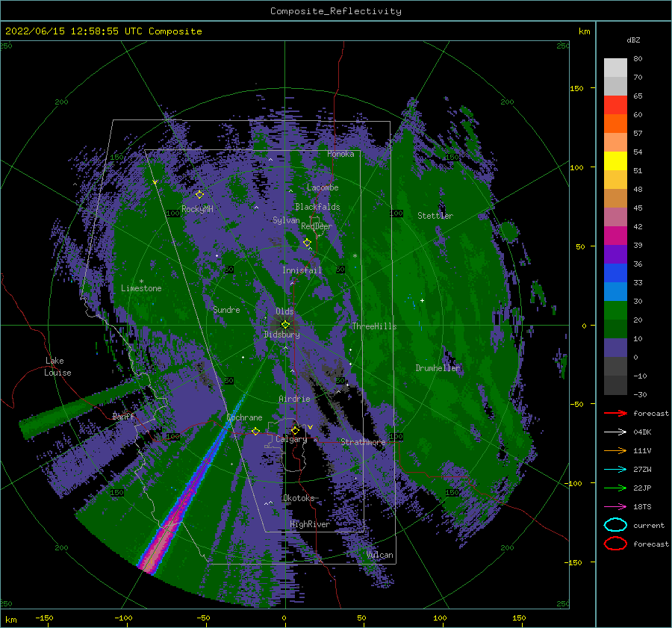Click the Drumheller label
Screen dimensions: 672x628
pyautogui.click(x=438, y=368)
